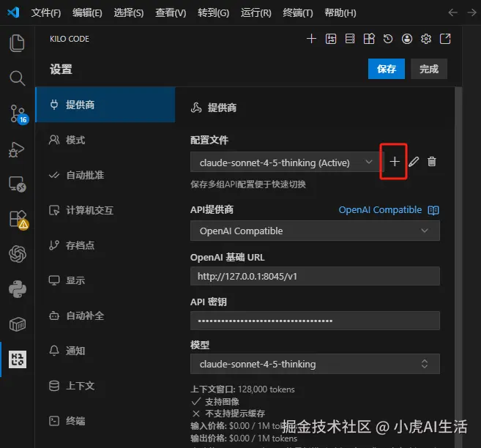Open the Explorer view in activity bar
Image resolution: width=481 pixels, height=448 pixels.
[17, 43]
